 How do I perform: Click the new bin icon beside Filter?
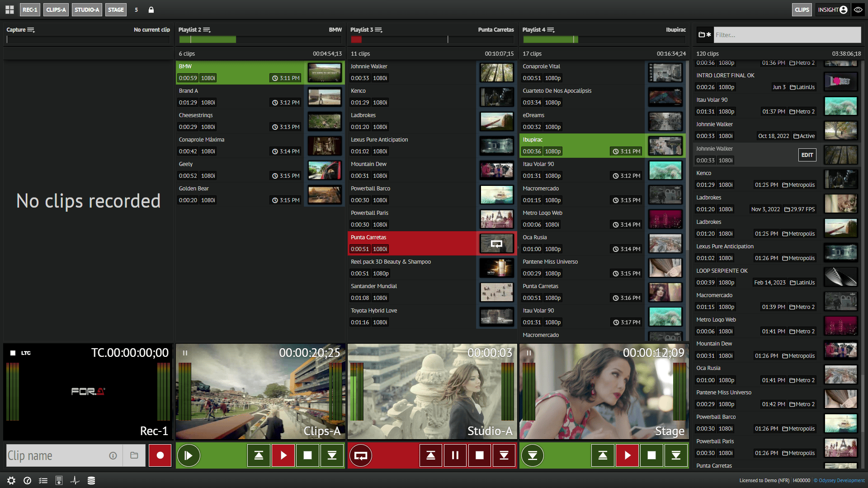(x=704, y=35)
